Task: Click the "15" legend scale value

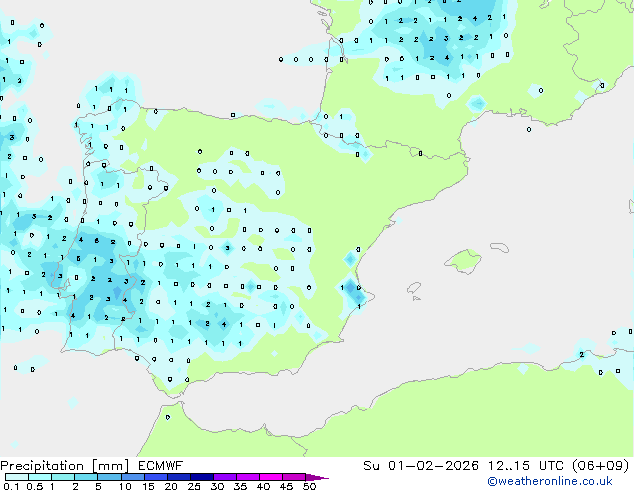Action: 148,486
